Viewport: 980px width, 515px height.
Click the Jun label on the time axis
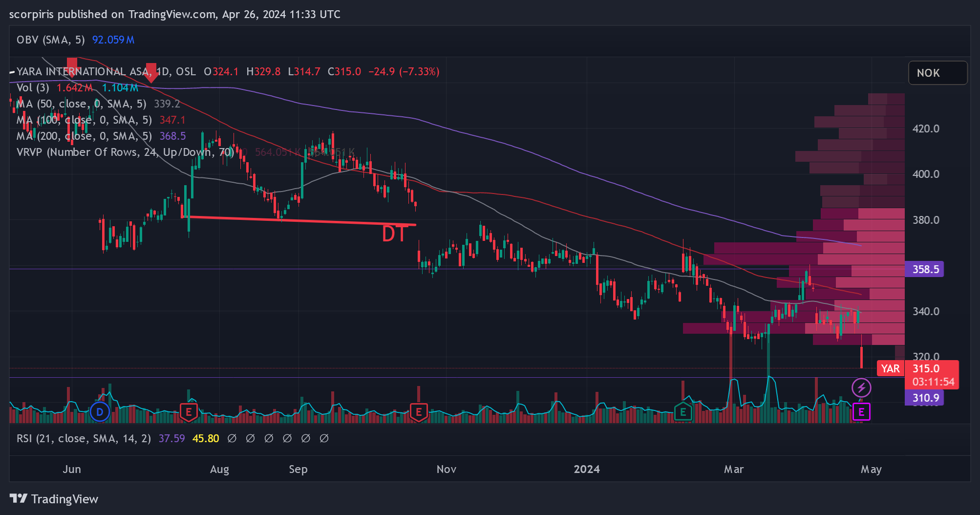pos(72,469)
